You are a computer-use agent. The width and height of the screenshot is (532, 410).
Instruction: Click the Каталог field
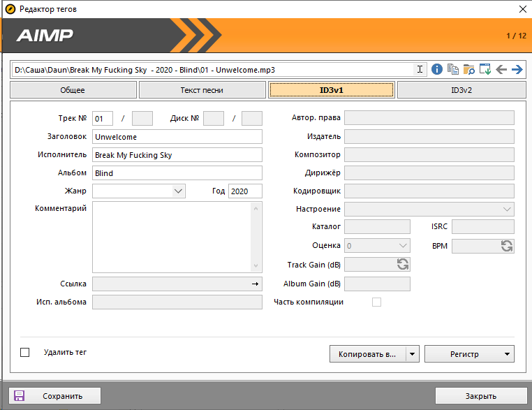pos(377,227)
